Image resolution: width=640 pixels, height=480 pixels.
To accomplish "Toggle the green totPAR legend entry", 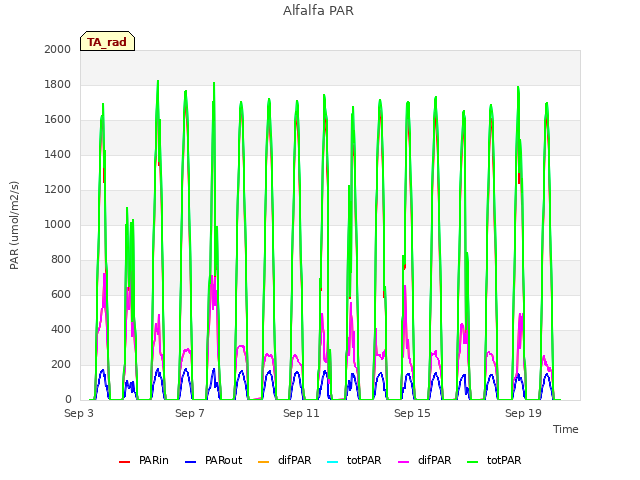I will [x=494, y=460].
